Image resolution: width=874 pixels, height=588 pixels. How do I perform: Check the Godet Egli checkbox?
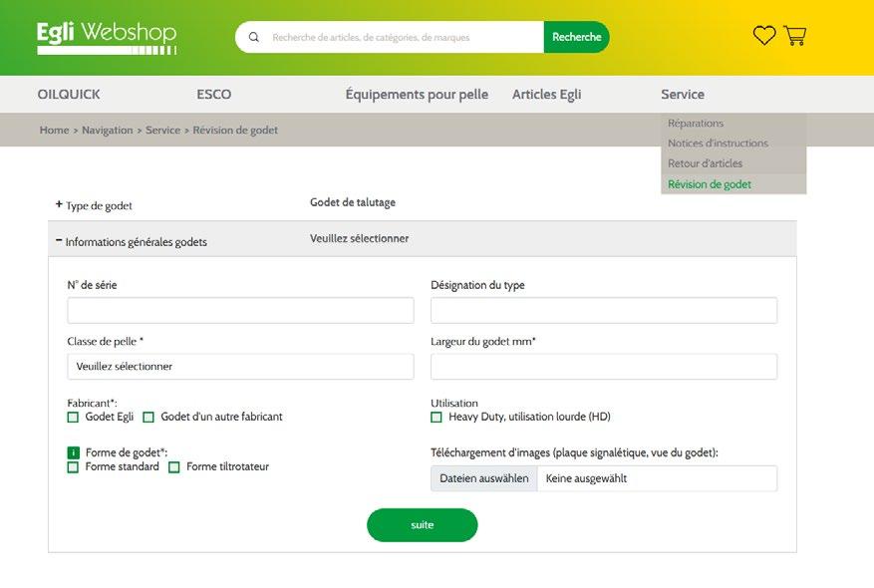(73, 418)
